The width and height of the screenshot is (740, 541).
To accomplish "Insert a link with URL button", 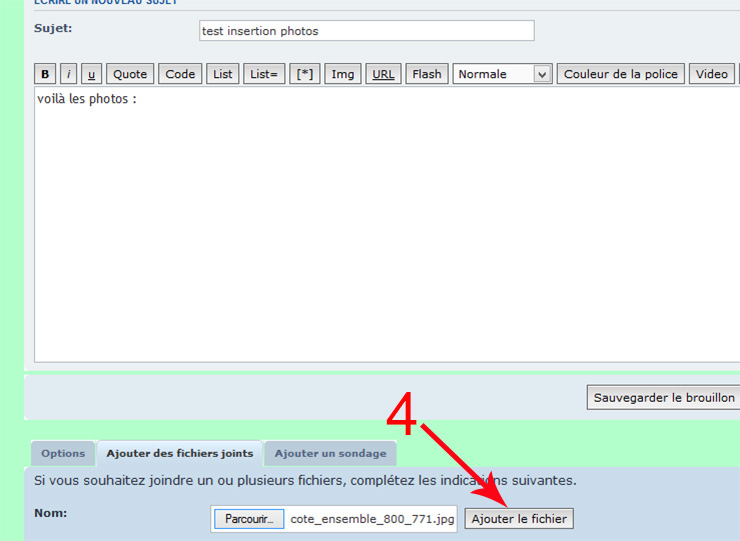I will point(383,74).
